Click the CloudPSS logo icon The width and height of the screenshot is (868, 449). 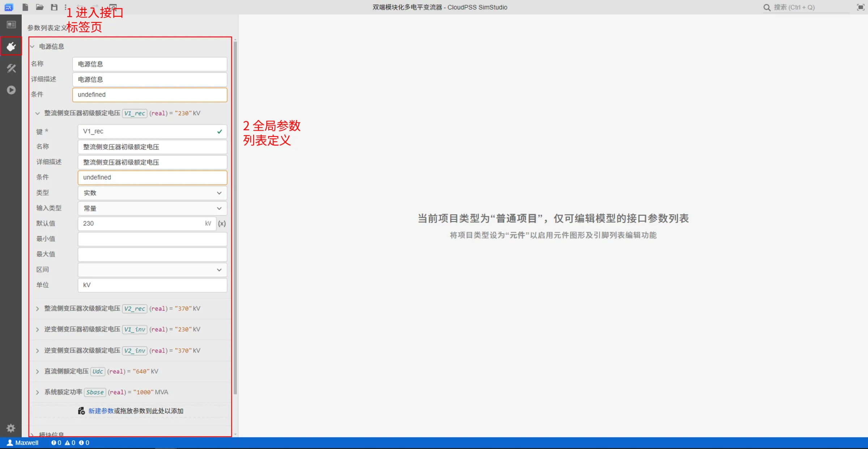(9, 7)
